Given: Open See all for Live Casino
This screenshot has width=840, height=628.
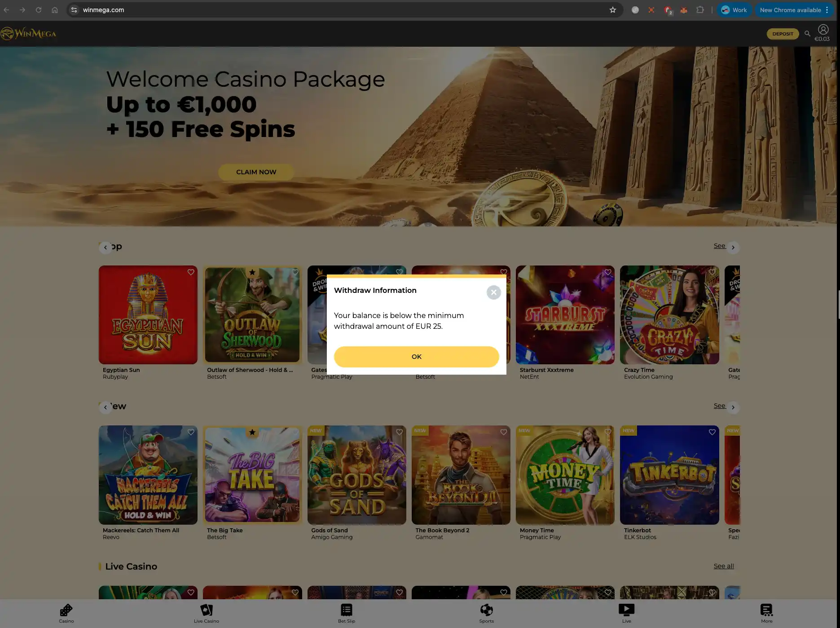Looking at the screenshot, I should pyautogui.click(x=724, y=566).
